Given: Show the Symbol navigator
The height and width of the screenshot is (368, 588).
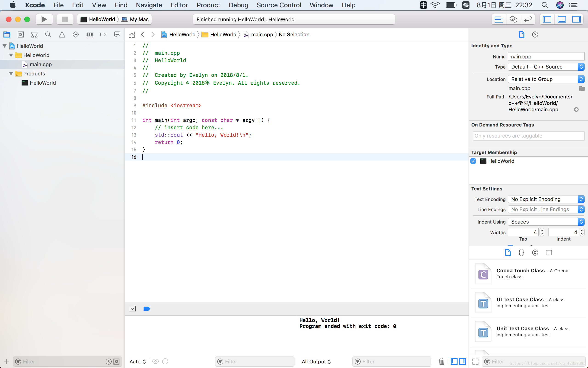Looking at the screenshot, I should (34, 34).
